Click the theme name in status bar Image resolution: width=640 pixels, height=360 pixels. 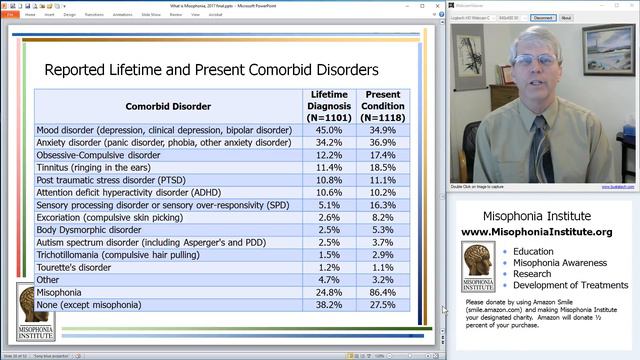pyautogui.click(x=51, y=356)
